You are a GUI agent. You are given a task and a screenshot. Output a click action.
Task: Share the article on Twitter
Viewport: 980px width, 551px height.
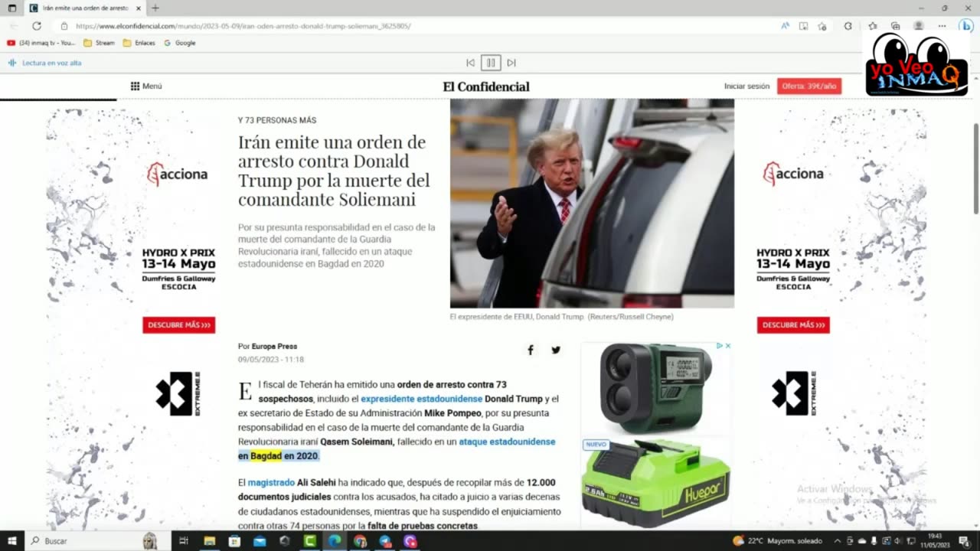[x=556, y=350]
